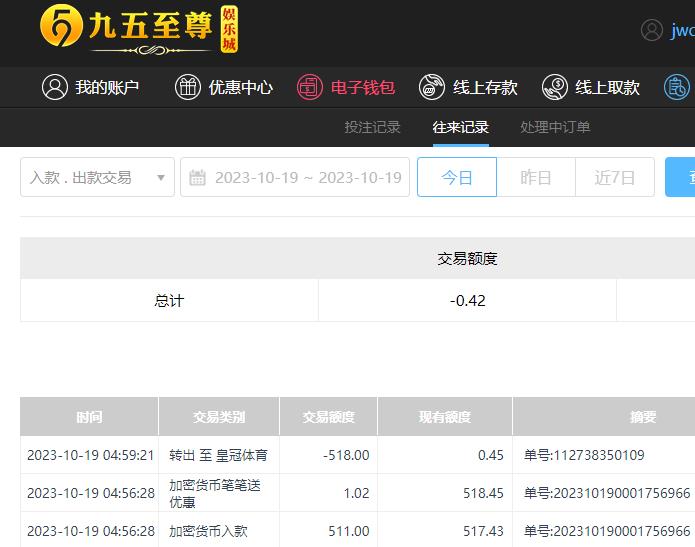Click timestamp in the 1.02 amount row
The height and width of the screenshot is (547, 695).
(x=91, y=493)
